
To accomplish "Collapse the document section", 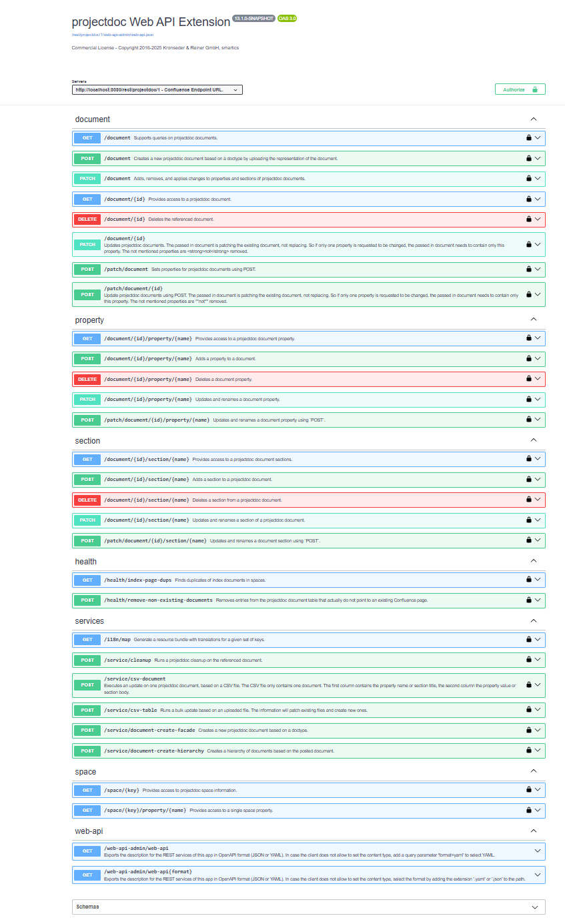I will click(x=533, y=119).
